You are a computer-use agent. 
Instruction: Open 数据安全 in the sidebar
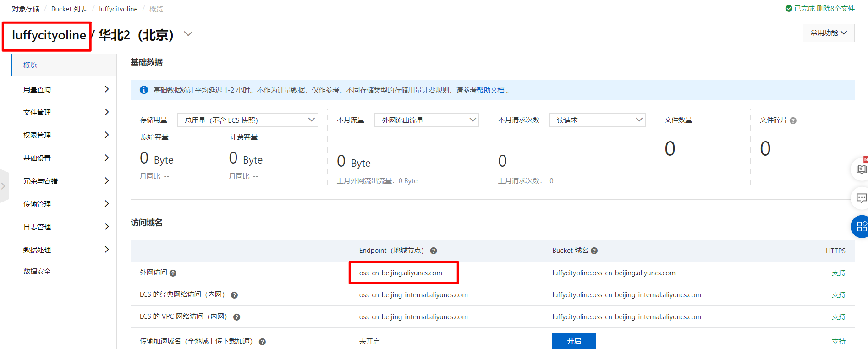(37, 272)
